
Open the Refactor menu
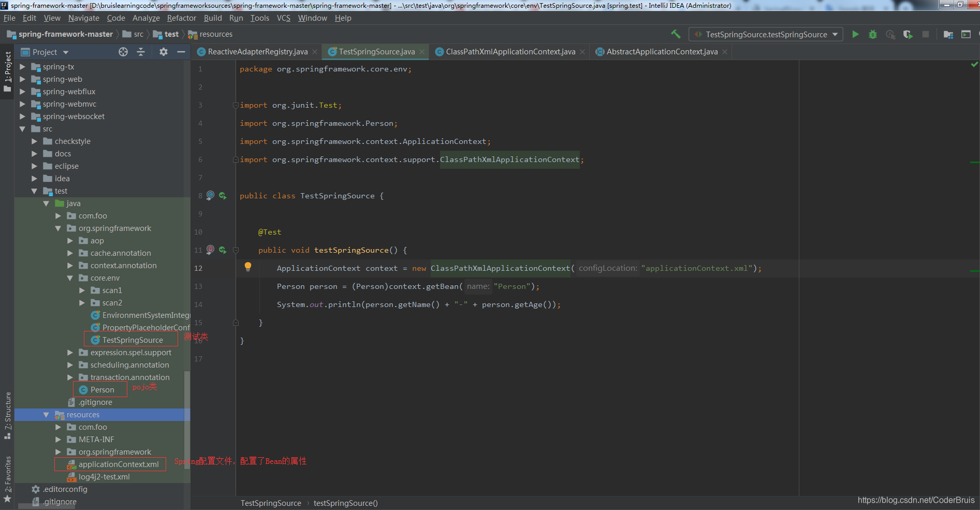click(x=182, y=18)
